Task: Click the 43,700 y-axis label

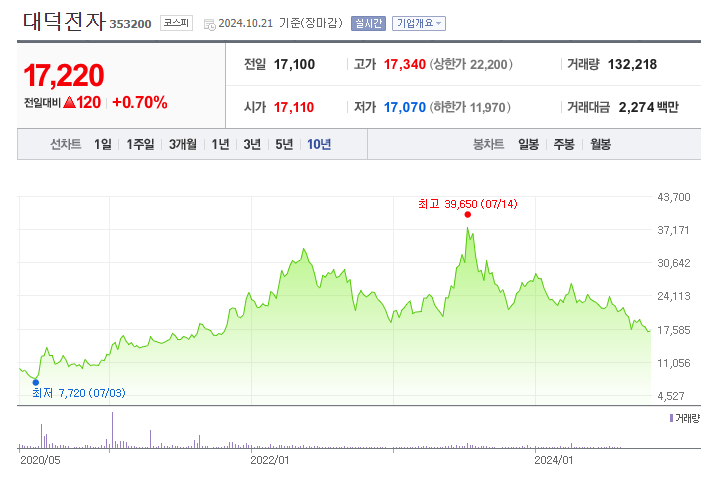Action: (674, 197)
